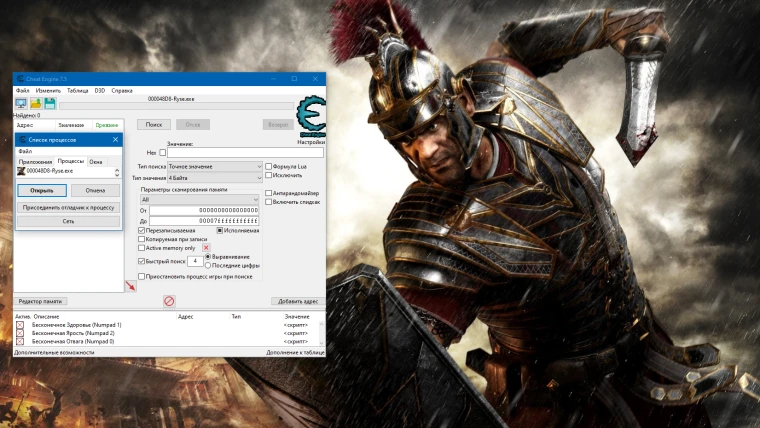Open the Тип значения 4 Байта dropdown
Image resolution: width=760 pixels, height=428 pixels.
click(215, 178)
